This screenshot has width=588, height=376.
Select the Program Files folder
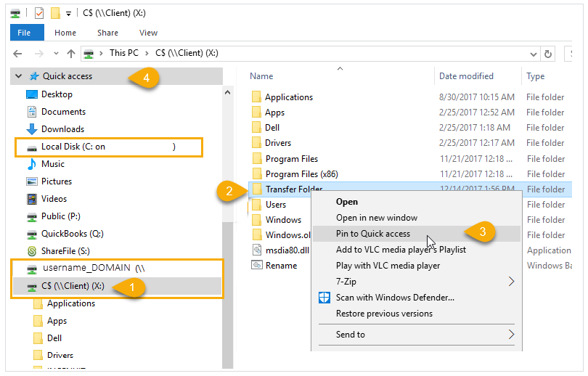[x=292, y=159]
